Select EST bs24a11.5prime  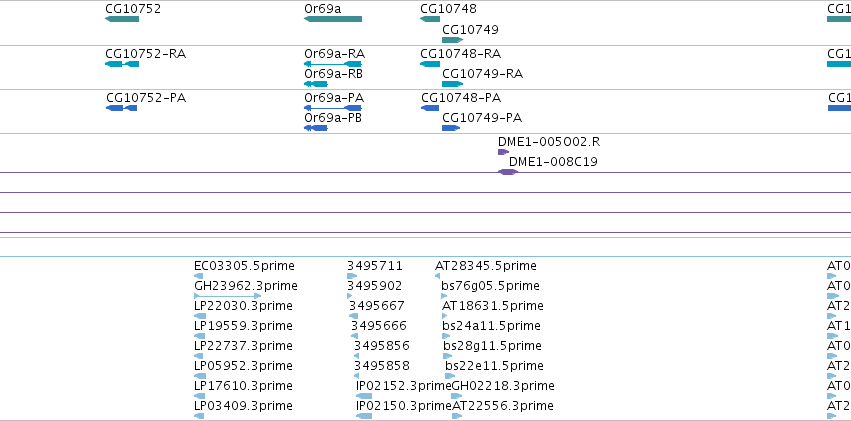[446, 336]
